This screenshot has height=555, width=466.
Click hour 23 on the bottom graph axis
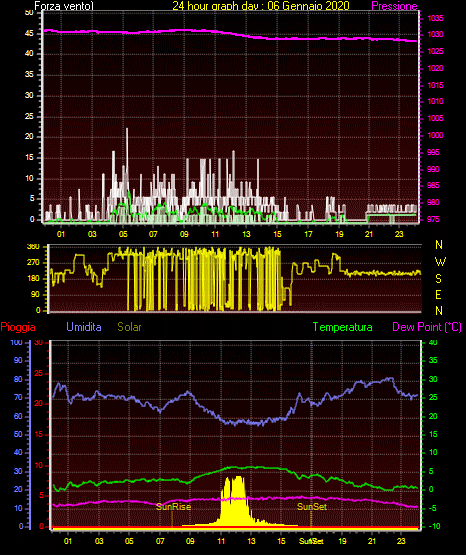click(401, 541)
